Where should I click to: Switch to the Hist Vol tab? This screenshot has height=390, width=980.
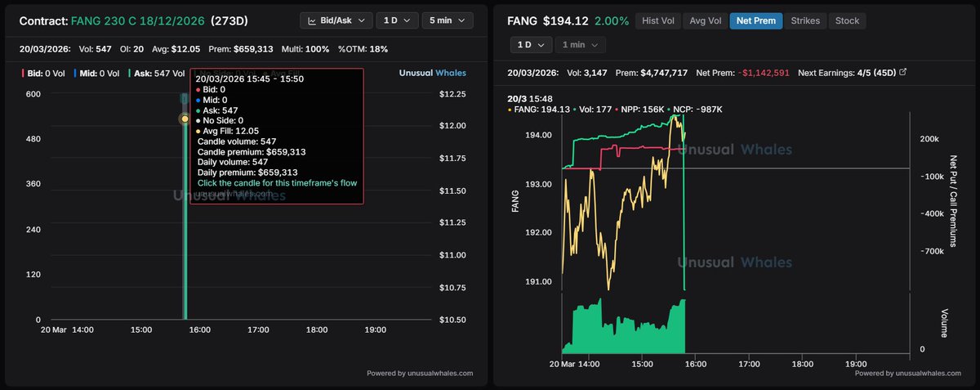click(658, 20)
